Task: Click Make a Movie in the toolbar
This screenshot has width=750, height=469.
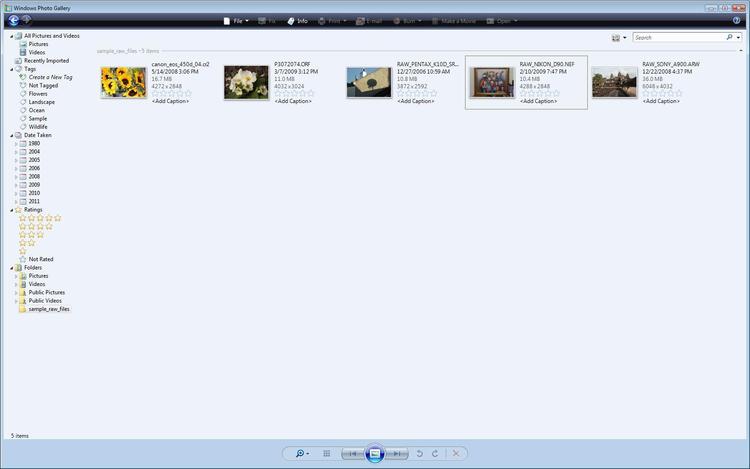Action: click(x=453, y=21)
